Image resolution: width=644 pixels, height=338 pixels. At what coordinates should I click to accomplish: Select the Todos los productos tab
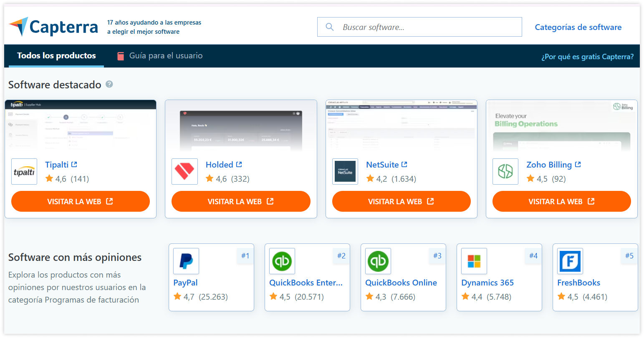click(x=56, y=56)
